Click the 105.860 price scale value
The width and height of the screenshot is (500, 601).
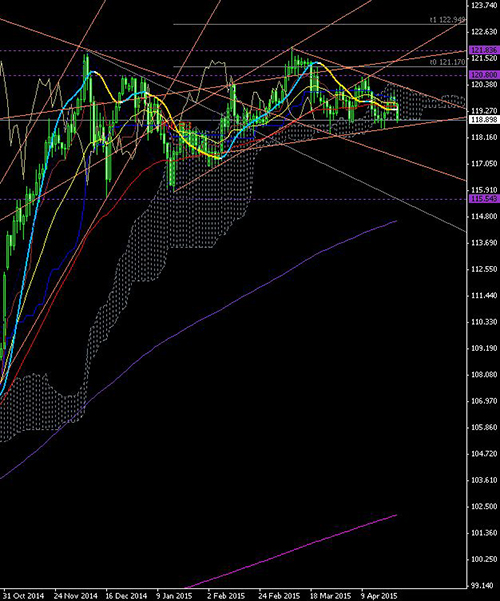484,427
